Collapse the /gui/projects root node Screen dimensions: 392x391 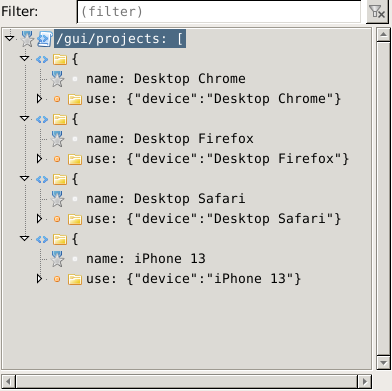click(10, 39)
